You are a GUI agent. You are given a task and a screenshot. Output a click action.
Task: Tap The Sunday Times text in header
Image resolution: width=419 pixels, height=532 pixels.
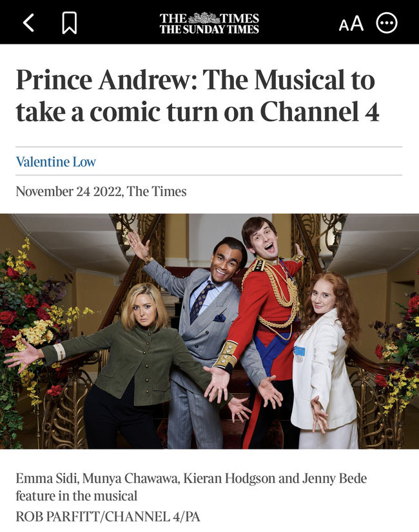point(209,30)
